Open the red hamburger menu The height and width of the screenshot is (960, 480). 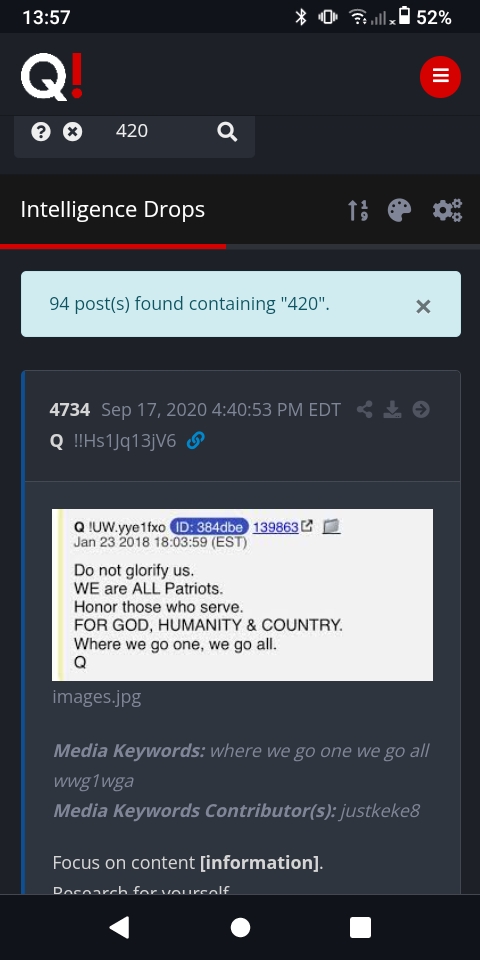[x=440, y=77]
